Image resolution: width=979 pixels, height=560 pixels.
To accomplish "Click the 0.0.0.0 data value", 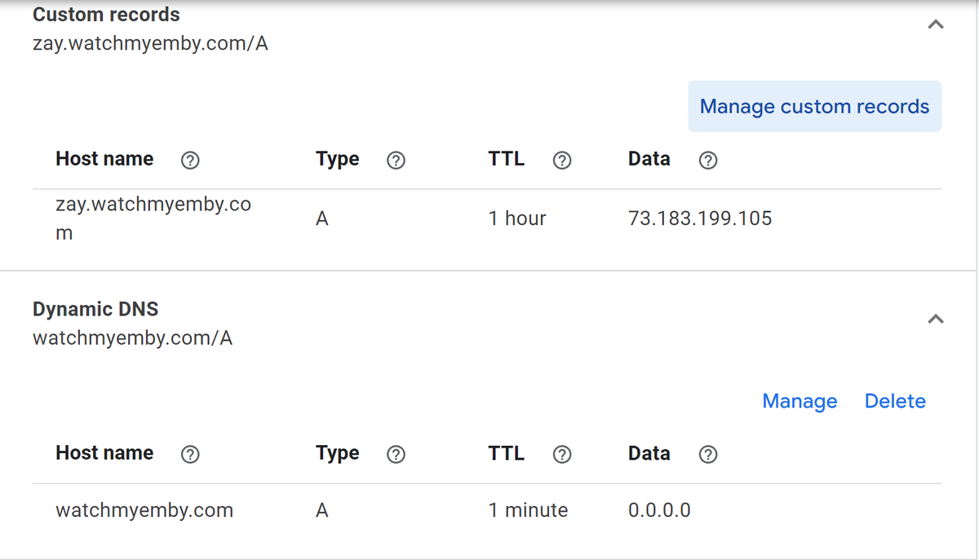I will (x=658, y=510).
